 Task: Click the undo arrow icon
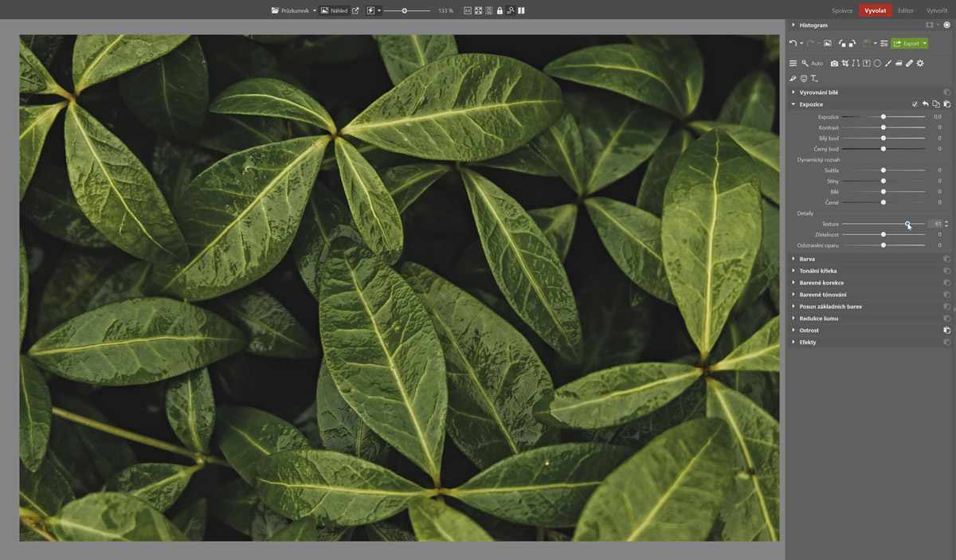tap(793, 43)
